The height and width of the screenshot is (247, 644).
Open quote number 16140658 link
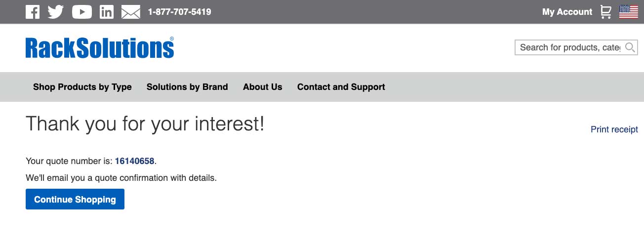[135, 161]
